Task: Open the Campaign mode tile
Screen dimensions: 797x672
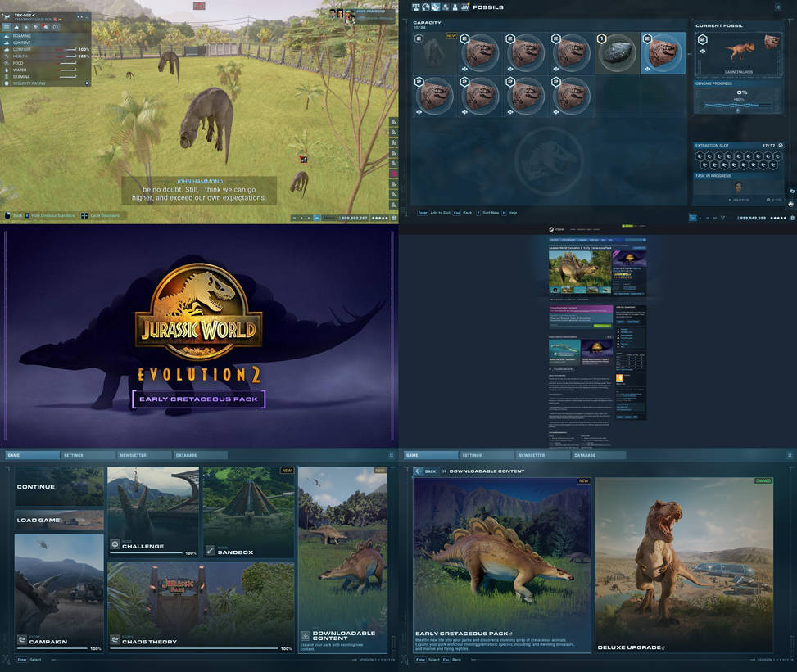Action: pos(59,593)
